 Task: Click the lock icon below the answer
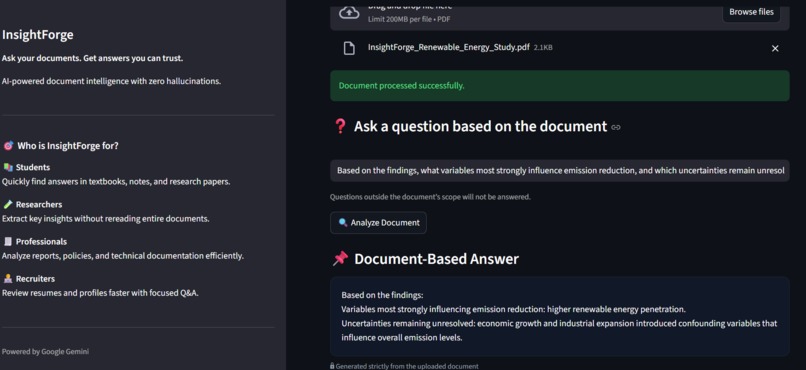click(x=332, y=366)
